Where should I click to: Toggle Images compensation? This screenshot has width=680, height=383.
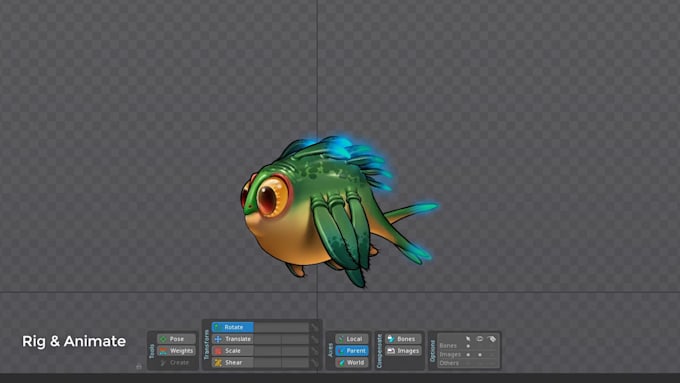[403, 350]
